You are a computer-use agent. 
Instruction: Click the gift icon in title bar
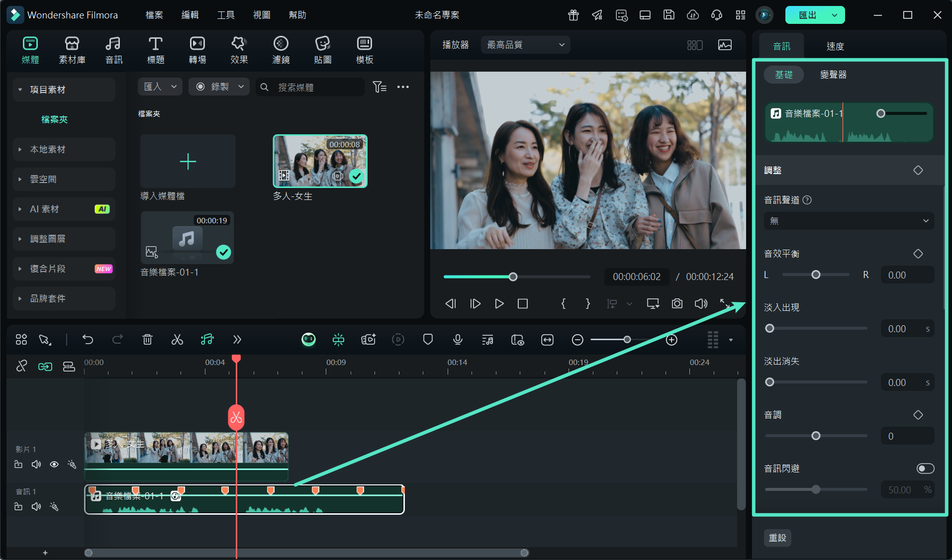tap(573, 15)
